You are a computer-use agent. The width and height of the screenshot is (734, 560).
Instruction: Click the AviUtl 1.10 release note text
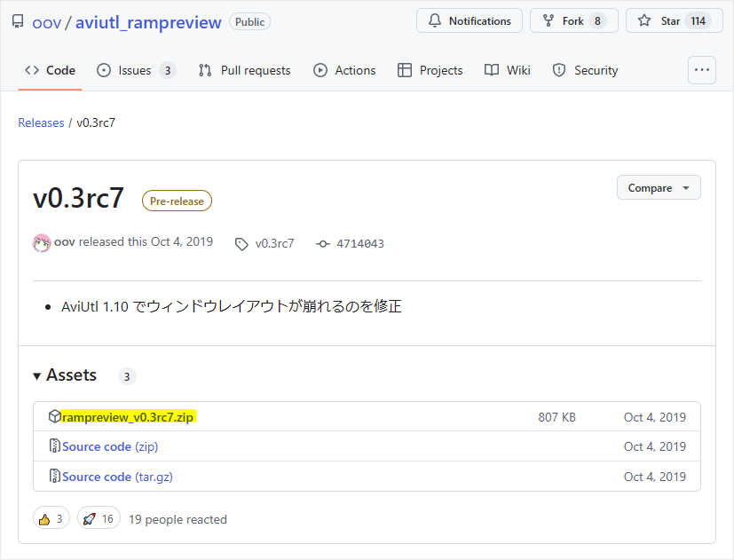[232, 306]
